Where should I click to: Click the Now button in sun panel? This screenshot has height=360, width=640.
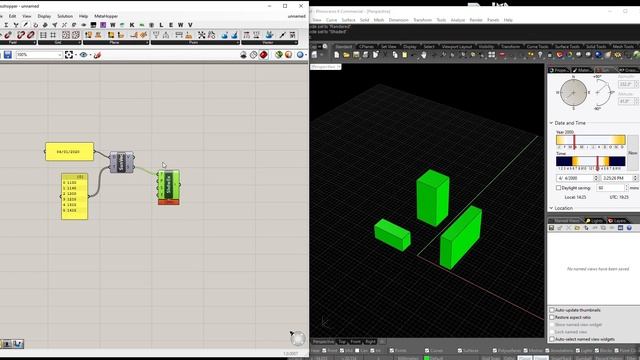[x=633, y=153]
